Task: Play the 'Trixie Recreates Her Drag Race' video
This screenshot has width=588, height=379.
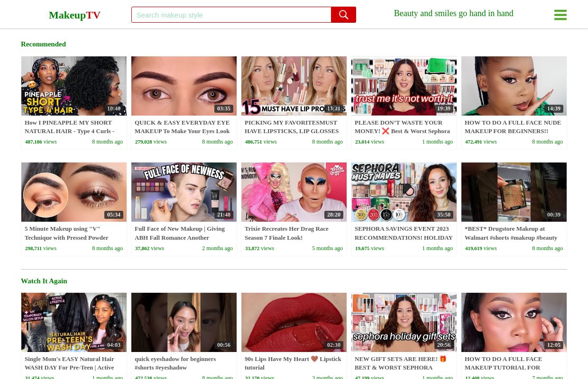Action: pos(294,192)
